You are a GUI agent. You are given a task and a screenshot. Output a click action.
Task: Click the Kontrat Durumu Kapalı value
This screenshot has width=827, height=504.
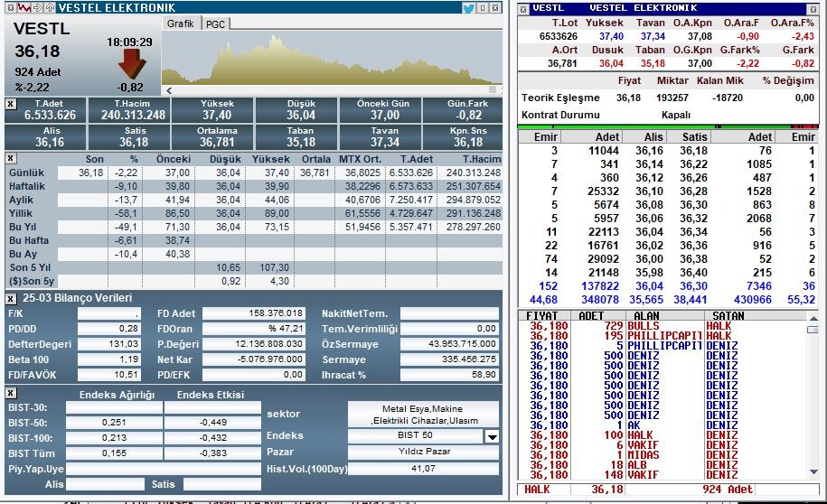tap(676, 115)
